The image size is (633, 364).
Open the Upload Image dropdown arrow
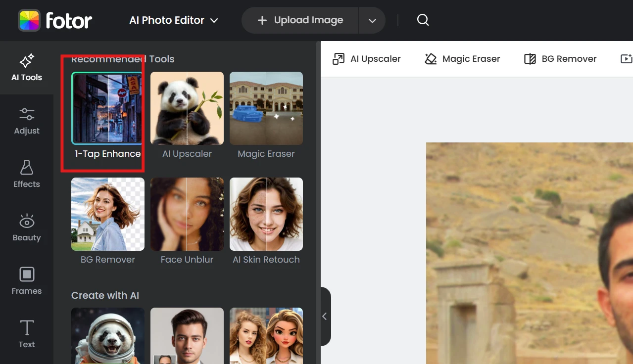[372, 21]
